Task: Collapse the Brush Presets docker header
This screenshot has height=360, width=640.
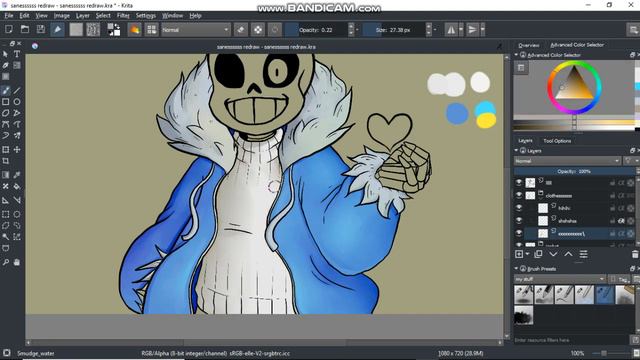Action: (516, 269)
